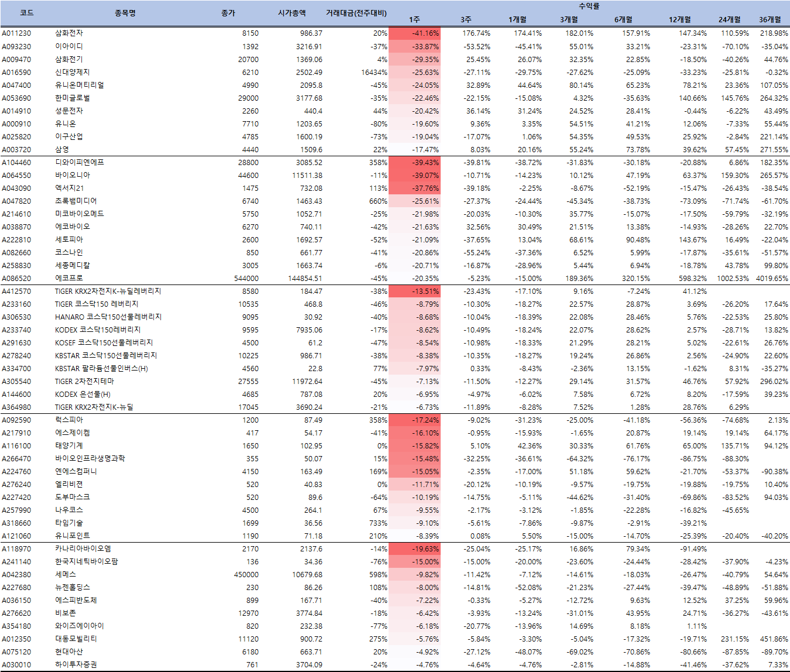Select the 미코바이오메드 row name
The width and height of the screenshot is (790, 672).
tap(80, 214)
